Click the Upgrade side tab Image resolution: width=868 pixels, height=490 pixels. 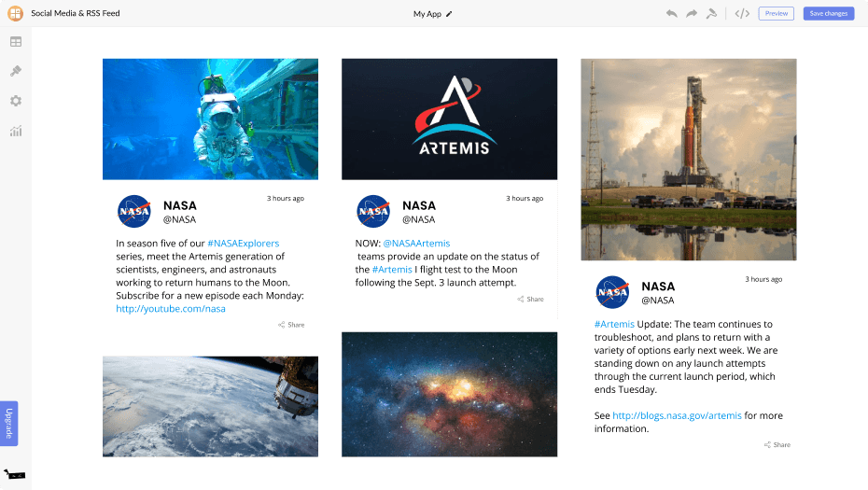[8, 424]
